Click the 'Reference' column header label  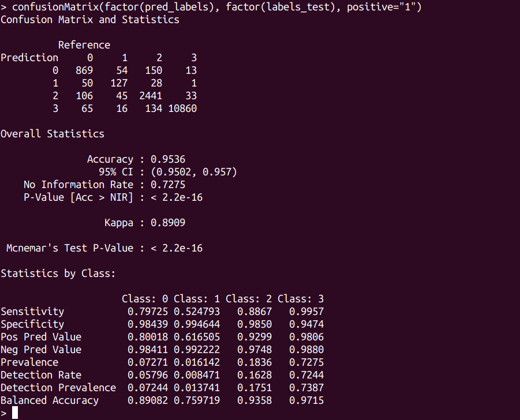click(84, 45)
